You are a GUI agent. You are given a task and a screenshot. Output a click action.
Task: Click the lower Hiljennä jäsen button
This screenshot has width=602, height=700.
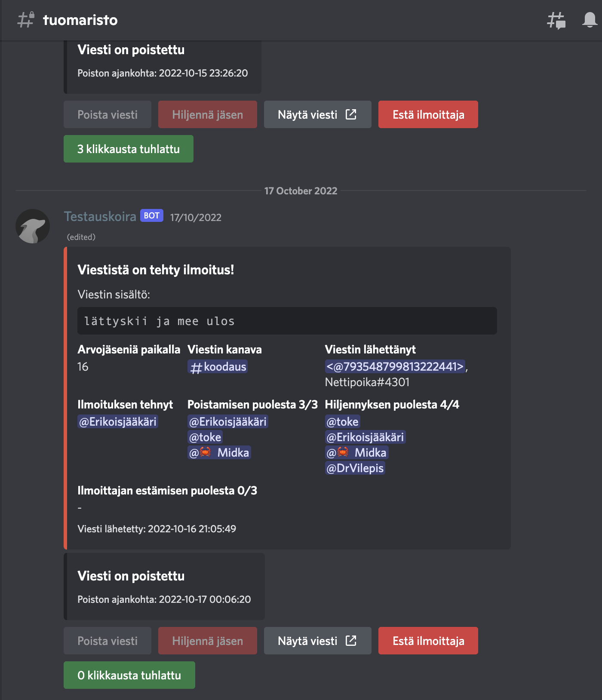pos(208,641)
